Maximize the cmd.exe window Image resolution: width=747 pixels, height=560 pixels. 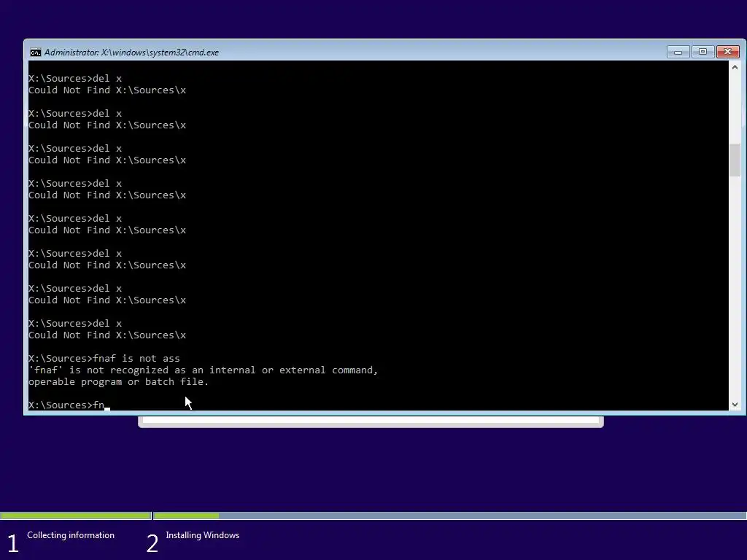[x=703, y=52]
